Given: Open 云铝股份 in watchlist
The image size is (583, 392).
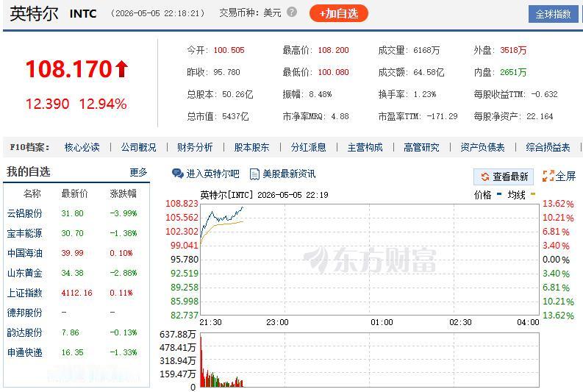Looking at the screenshot, I should pyautogui.click(x=24, y=213).
